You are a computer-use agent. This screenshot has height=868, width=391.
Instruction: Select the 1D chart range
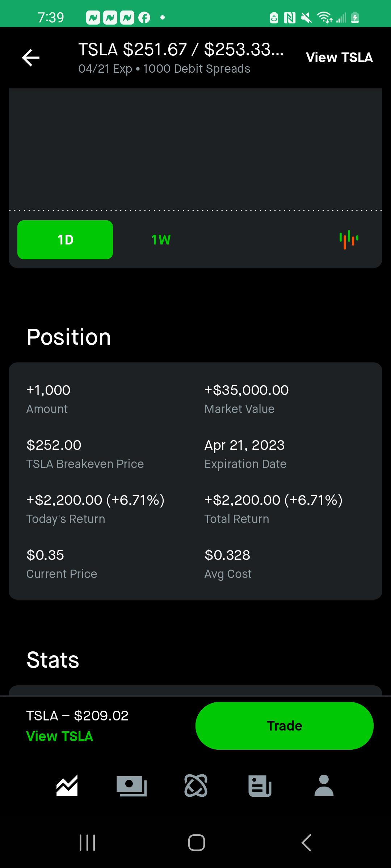(65, 240)
